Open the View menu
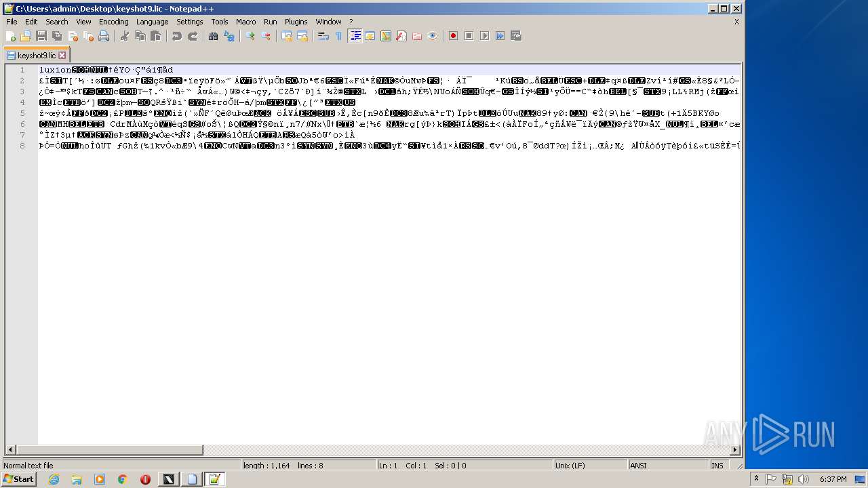868x488 pixels. pos(83,22)
